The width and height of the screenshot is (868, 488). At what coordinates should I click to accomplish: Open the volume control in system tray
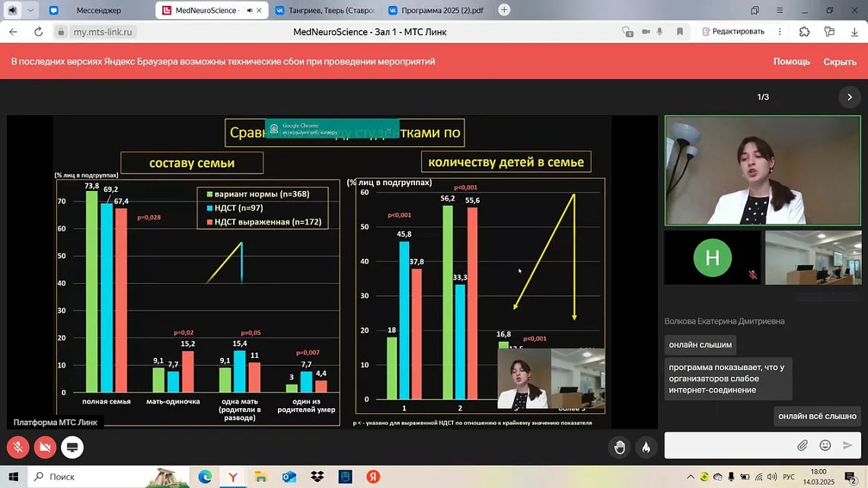pyautogui.click(x=772, y=477)
